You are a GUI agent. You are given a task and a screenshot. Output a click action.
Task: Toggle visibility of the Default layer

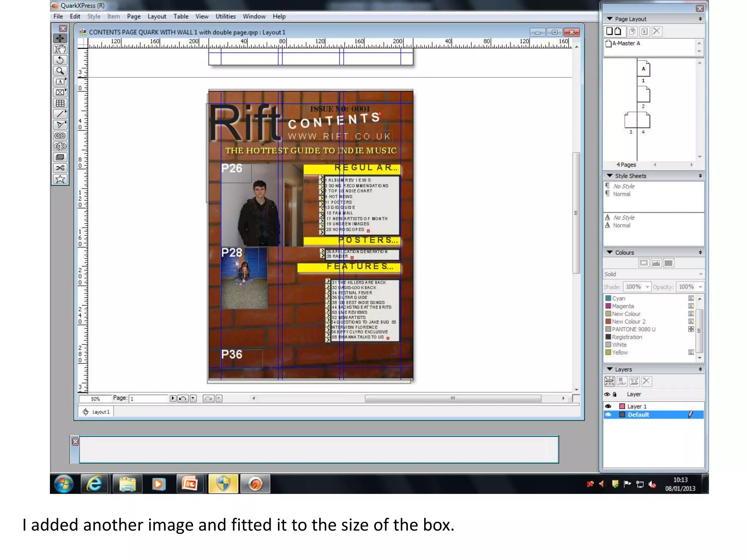coord(608,415)
